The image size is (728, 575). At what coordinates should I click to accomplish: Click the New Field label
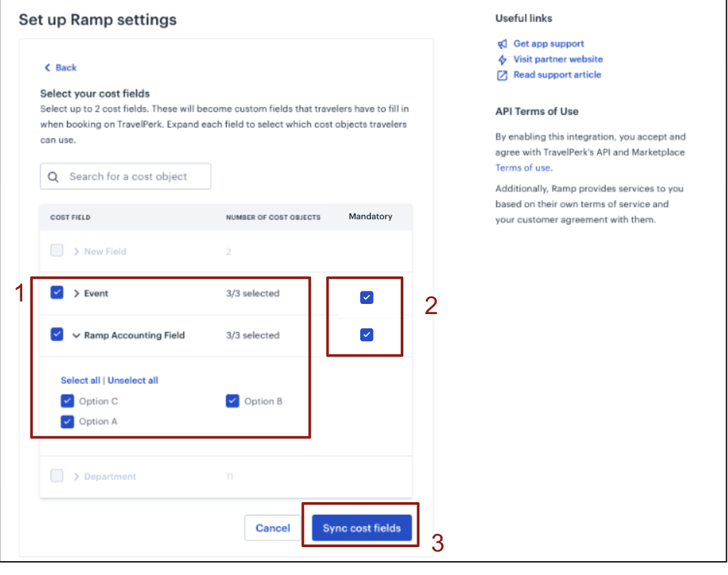(105, 252)
